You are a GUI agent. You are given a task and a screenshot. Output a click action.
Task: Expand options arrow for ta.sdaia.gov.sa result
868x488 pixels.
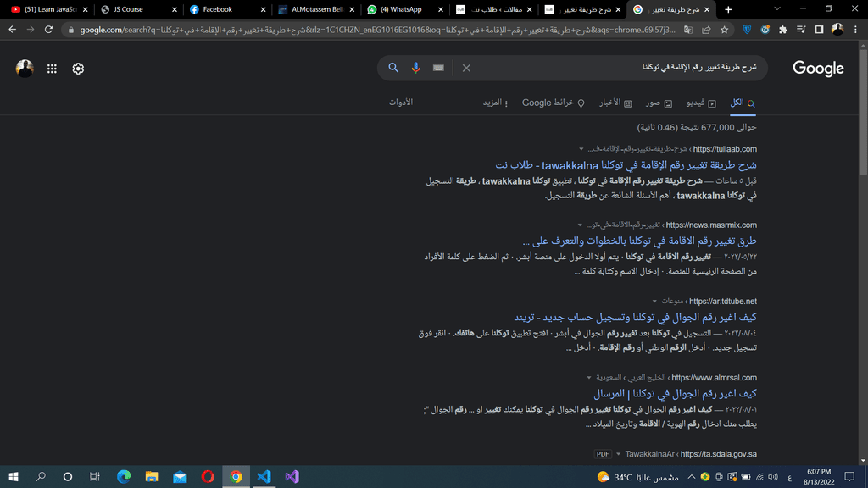coord(618,454)
